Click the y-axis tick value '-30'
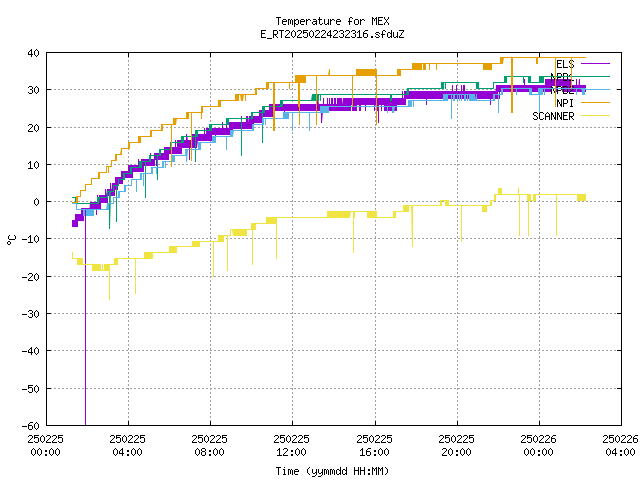This screenshot has width=640, height=480. coord(31,314)
